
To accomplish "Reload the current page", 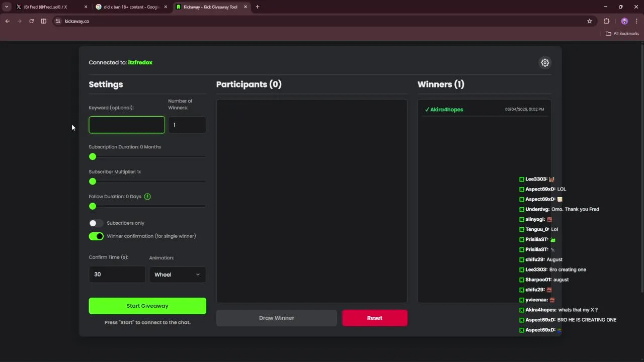I will point(31,21).
